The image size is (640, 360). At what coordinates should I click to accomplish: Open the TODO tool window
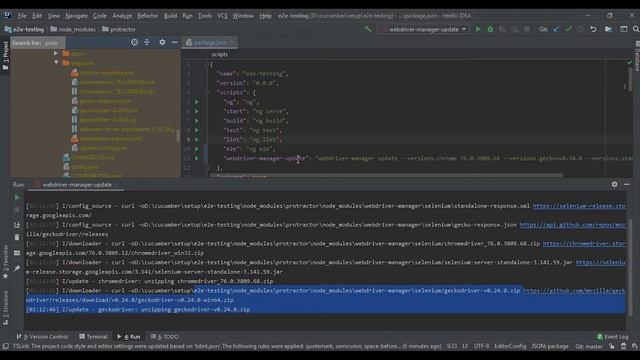(x=164, y=337)
